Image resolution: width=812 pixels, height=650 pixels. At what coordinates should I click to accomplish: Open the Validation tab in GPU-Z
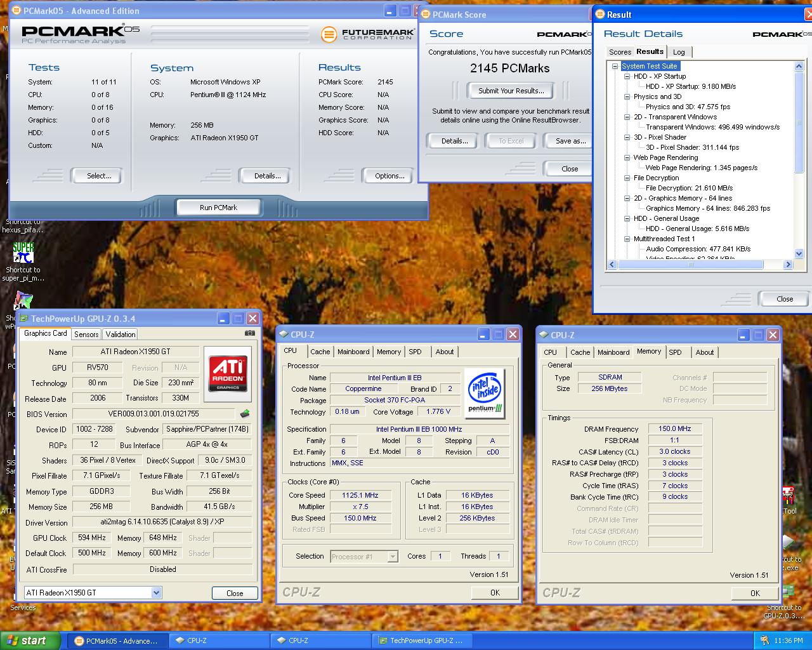click(x=121, y=334)
